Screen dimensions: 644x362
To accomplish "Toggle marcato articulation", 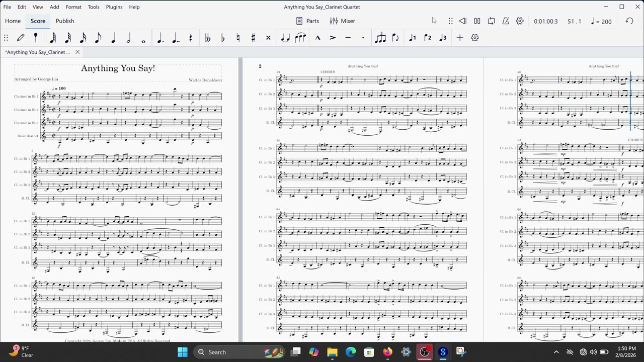I will pos(317,38).
